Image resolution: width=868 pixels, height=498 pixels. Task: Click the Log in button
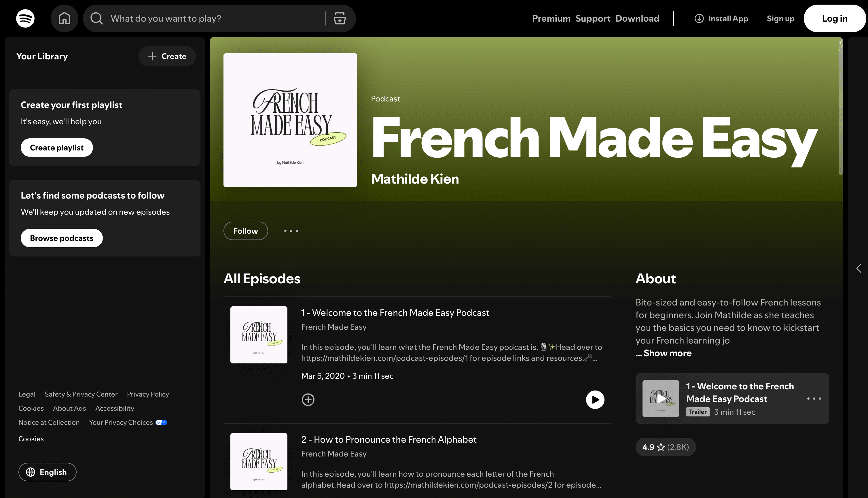[x=835, y=18]
